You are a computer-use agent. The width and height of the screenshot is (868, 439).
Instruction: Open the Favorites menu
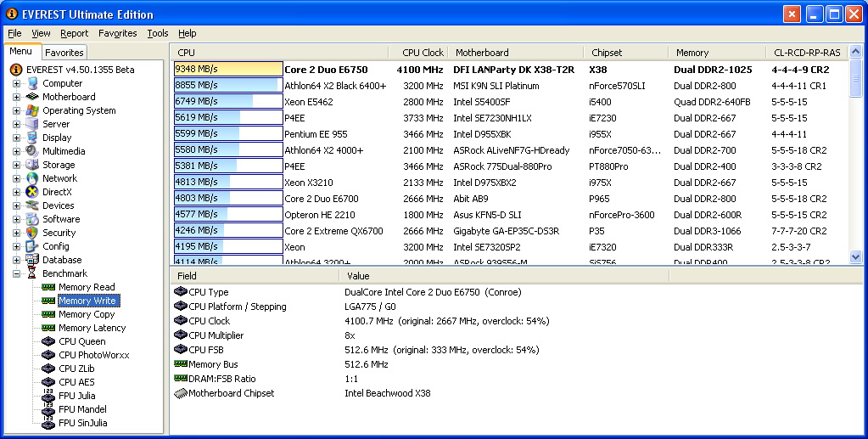117,33
